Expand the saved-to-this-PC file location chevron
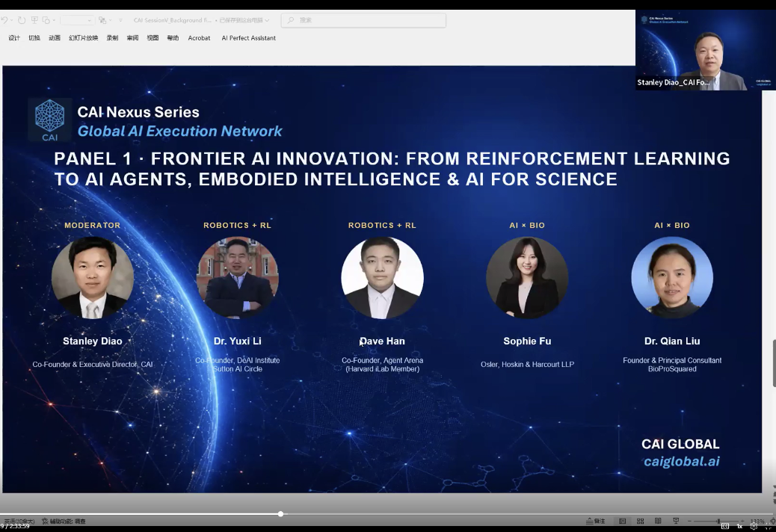This screenshot has width=776, height=532. [x=267, y=20]
